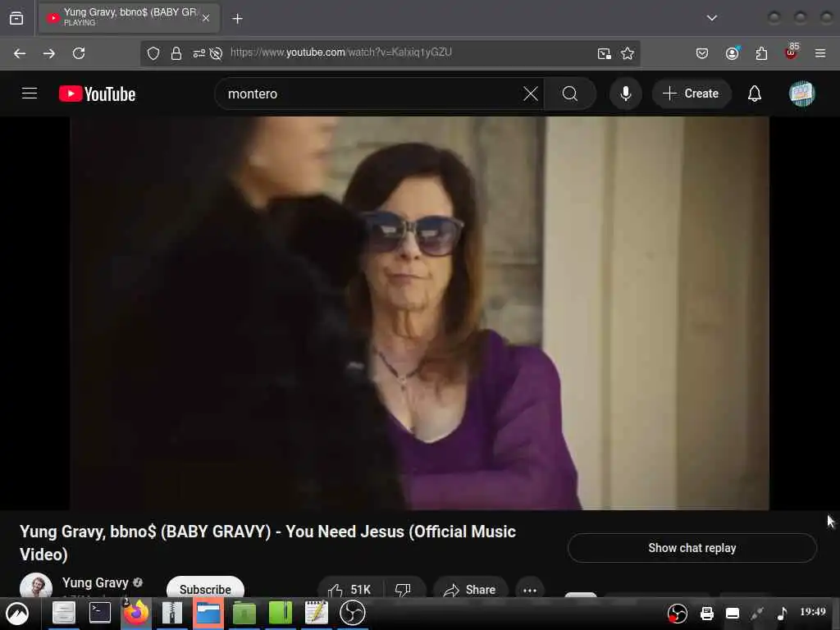Image resolution: width=840 pixels, height=630 pixels.
Task: Click the autoplay blocked icon
Action: 216,53
